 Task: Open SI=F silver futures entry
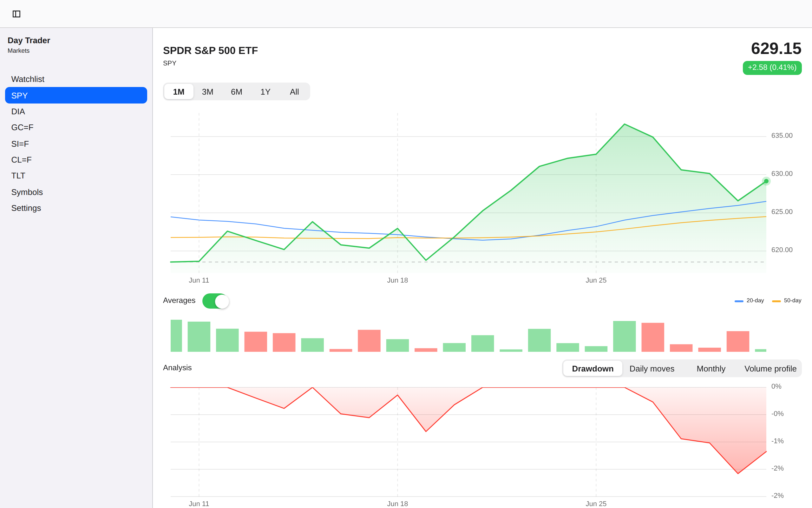76,144
